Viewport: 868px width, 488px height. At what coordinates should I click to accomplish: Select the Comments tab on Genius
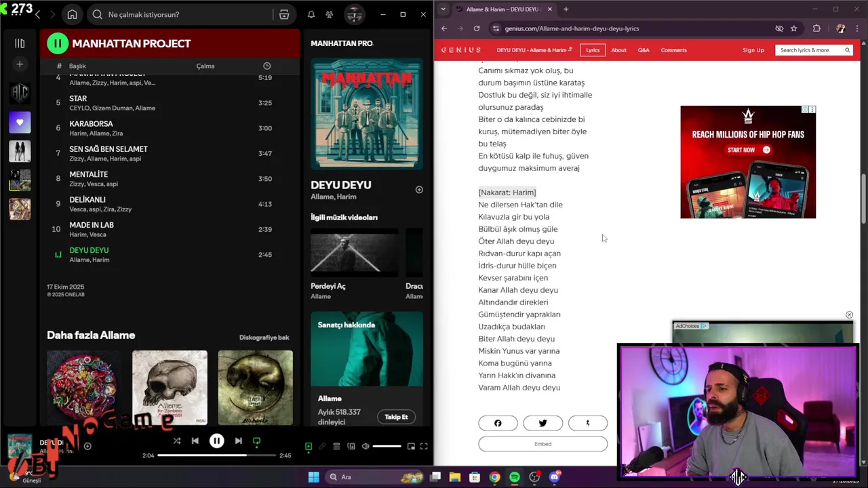673,50
